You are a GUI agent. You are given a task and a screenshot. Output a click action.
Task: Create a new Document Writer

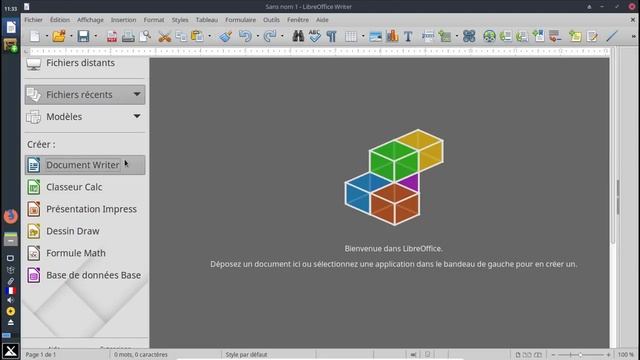point(85,165)
